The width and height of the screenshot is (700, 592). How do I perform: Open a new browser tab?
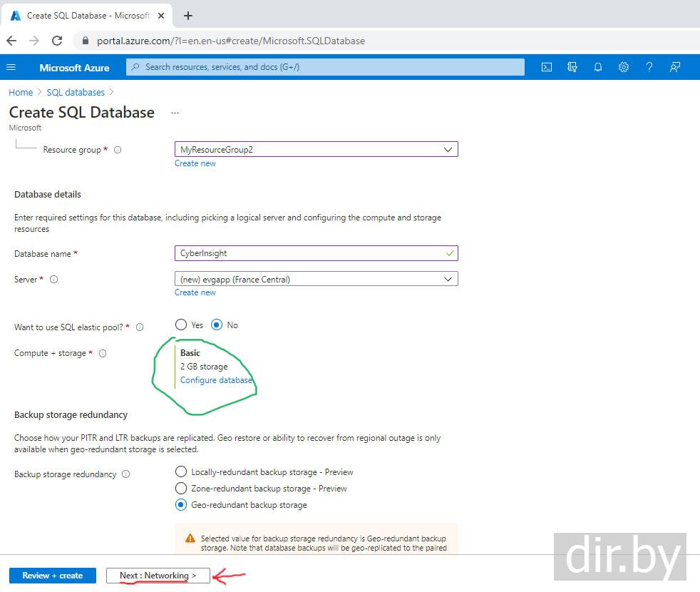click(x=188, y=16)
